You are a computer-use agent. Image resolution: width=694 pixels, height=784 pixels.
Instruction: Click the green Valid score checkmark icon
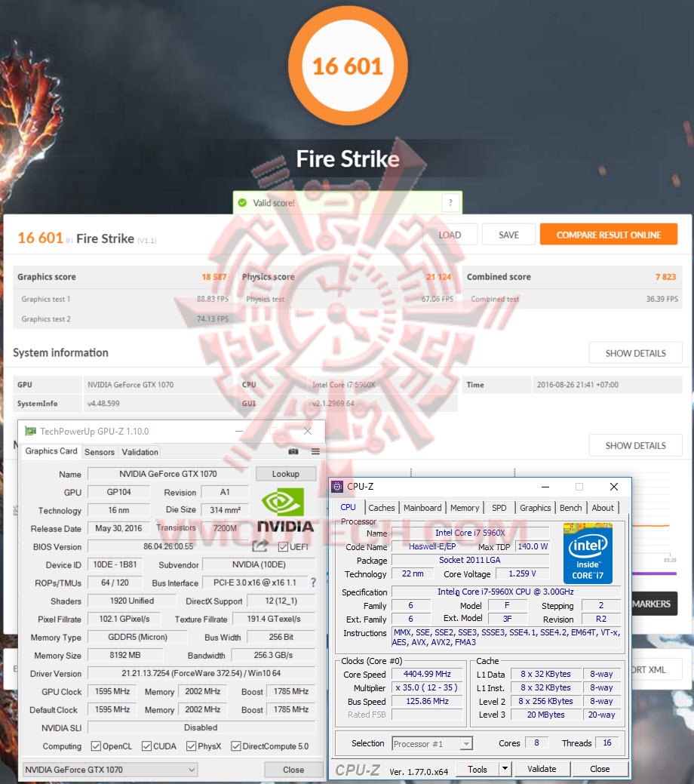coord(242,202)
